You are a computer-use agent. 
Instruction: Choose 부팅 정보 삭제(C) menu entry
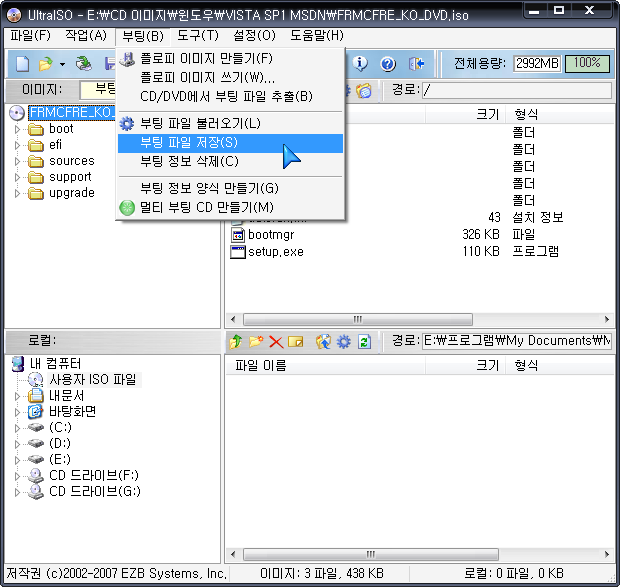[x=231, y=162]
